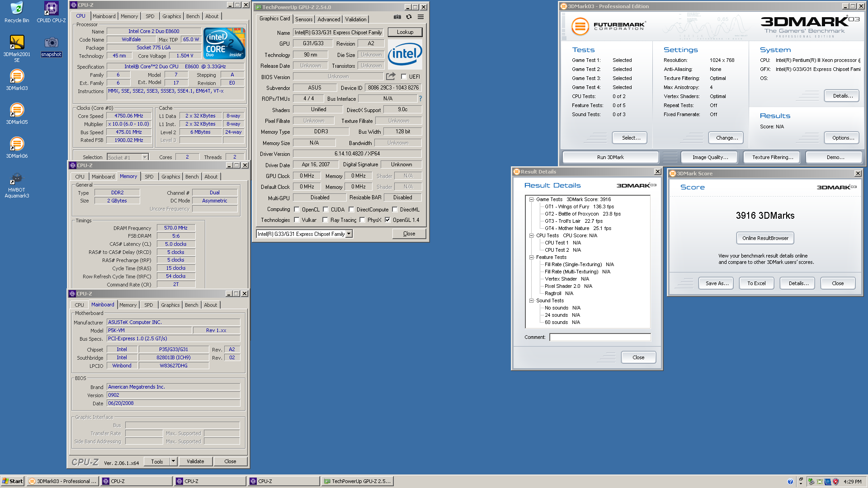Click the Start button on taskbar

tap(12, 481)
